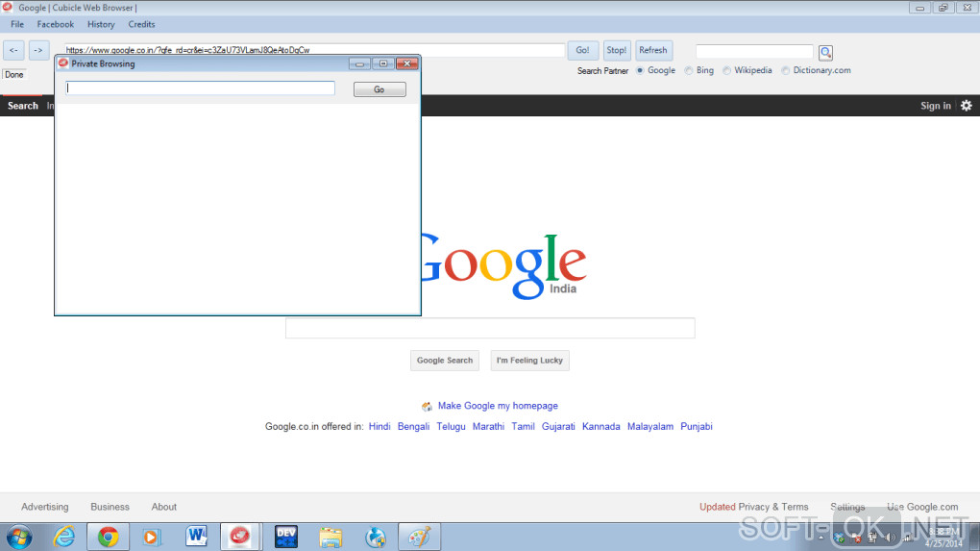Open Windows Start menu
This screenshot has width=980, height=551.
tap(19, 538)
